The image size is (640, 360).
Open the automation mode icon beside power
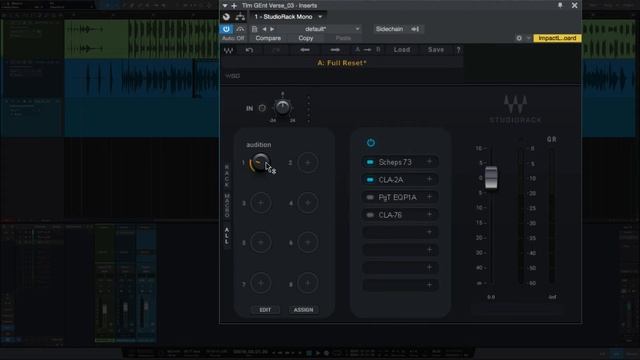click(x=240, y=29)
